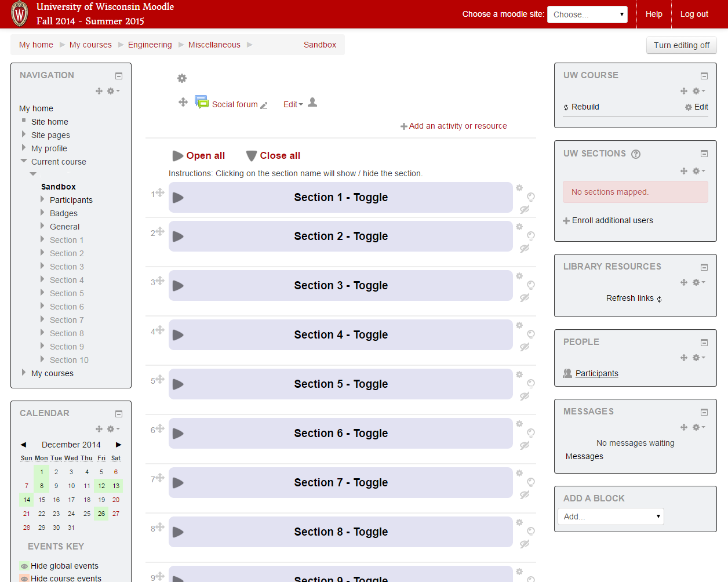Open the Messages link in the Messages block
This screenshot has height=582, width=728.
point(584,456)
